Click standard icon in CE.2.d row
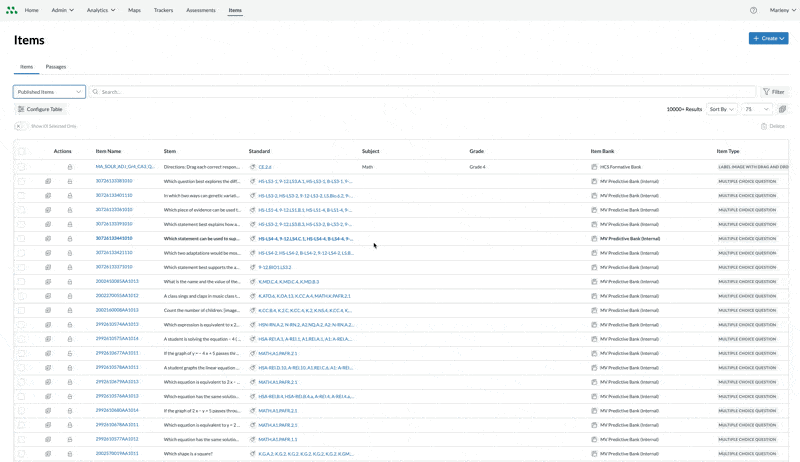Screen dimensions: 800x462 tap(252, 167)
